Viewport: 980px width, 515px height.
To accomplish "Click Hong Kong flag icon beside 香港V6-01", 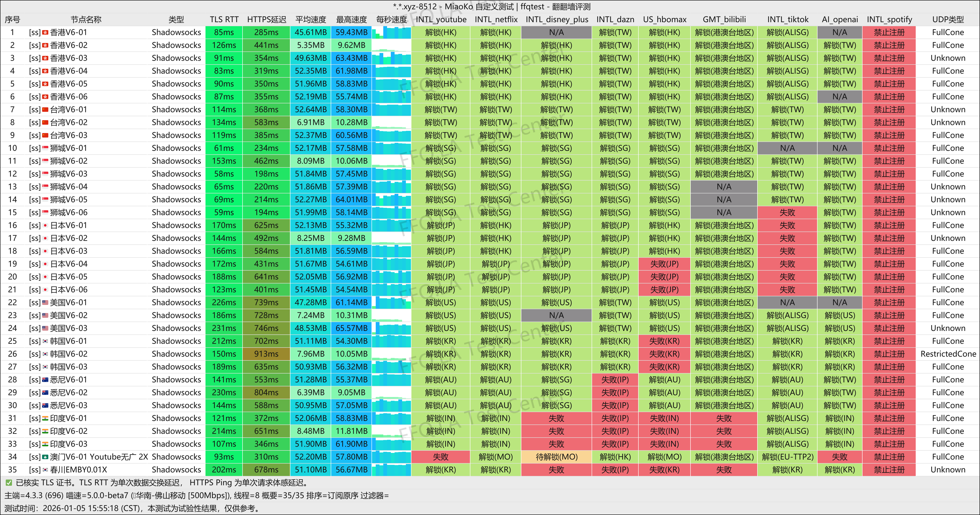I will pyautogui.click(x=45, y=33).
